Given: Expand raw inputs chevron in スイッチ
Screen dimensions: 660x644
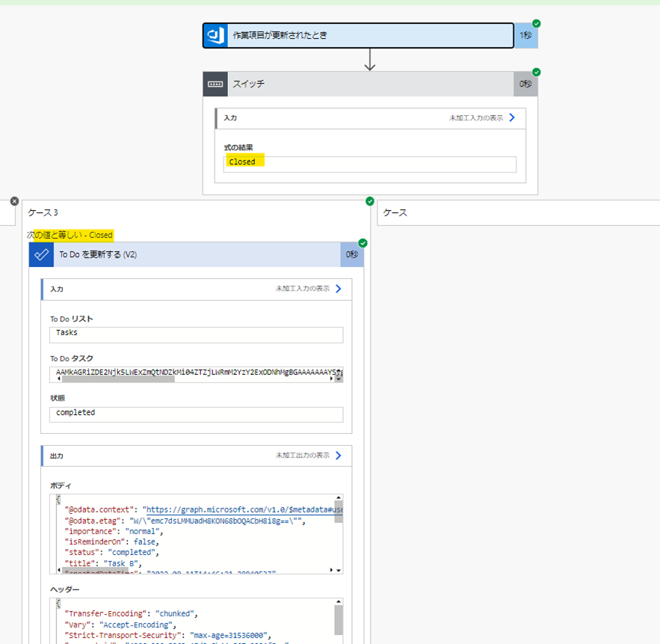Looking at the screenshot, I should pyautogui.click(x=512, y=117).
